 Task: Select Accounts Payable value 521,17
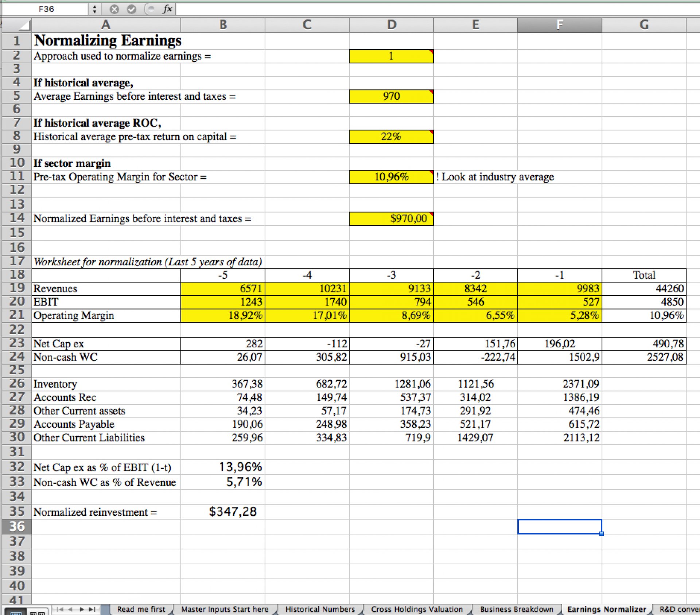point(475,424)
